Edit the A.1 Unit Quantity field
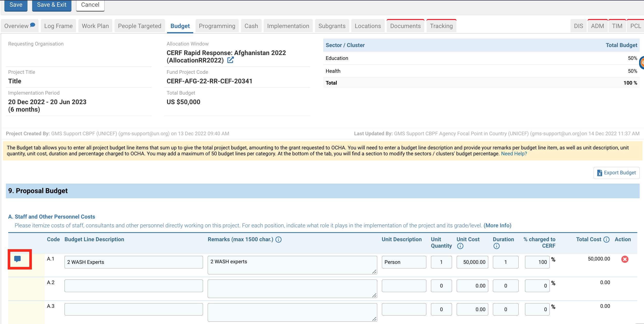The width and height of the screenshot is (644, 324). pos(441,262)
